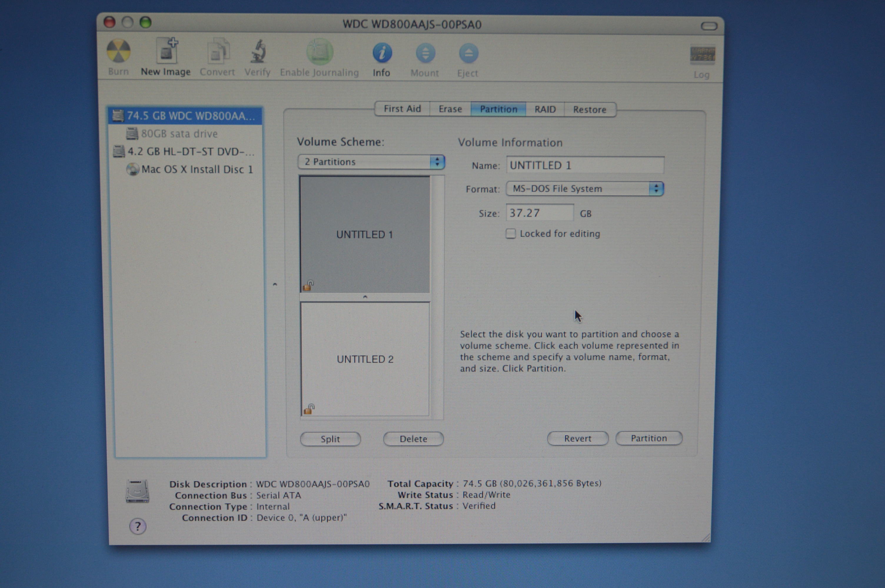This screenshot has width=885, height=588.
Task: Click the hard drive icon beside Disk Description
Action: (x=137, y=491)
